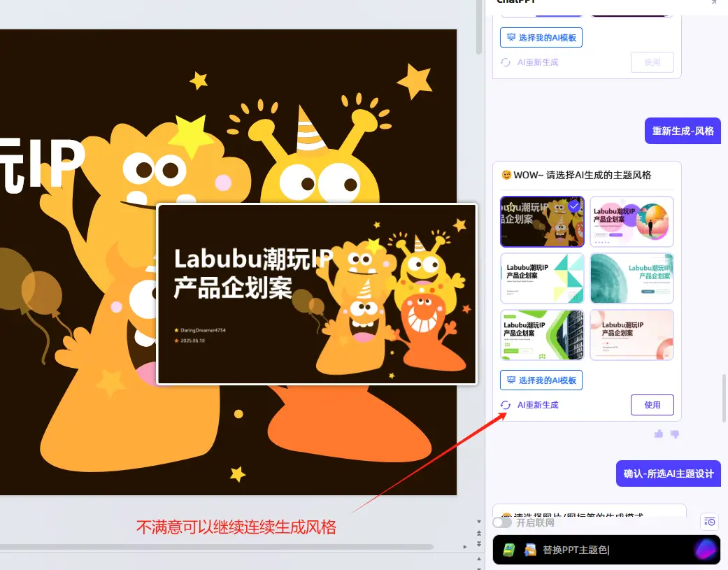Select the green building theme thumbnail
The width and height of the screenshot is (728, 570).
542,335
